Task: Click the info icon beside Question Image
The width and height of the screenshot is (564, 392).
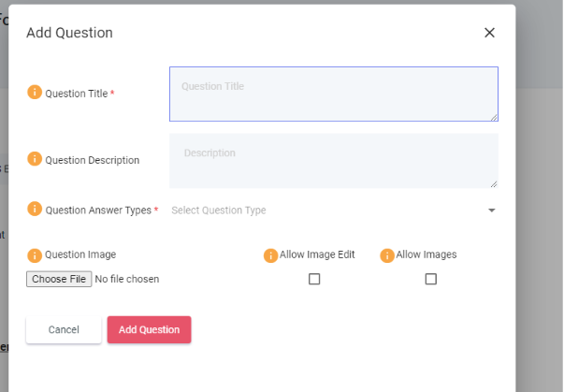Action: pos(35,254)
